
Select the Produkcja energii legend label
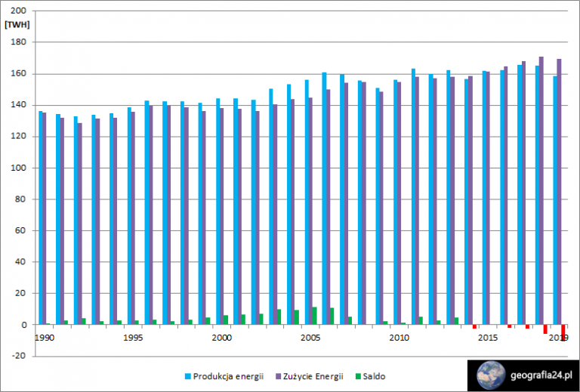pos(229,376)
